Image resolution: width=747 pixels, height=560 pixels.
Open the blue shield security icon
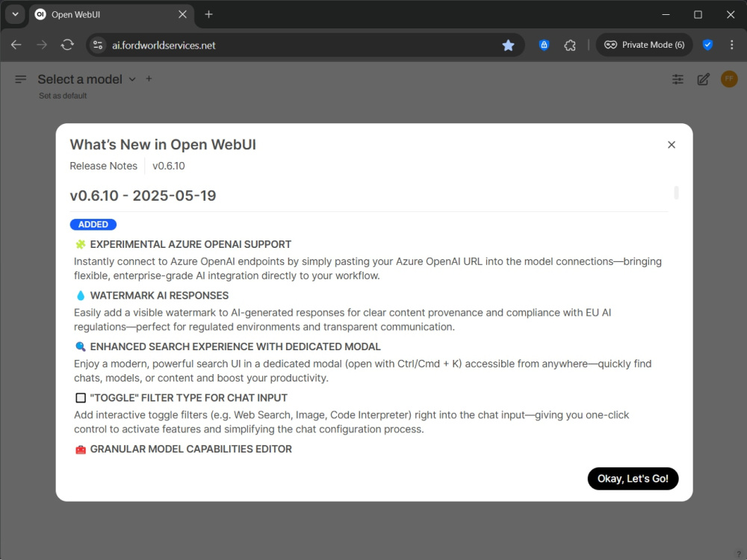point(707,45)
